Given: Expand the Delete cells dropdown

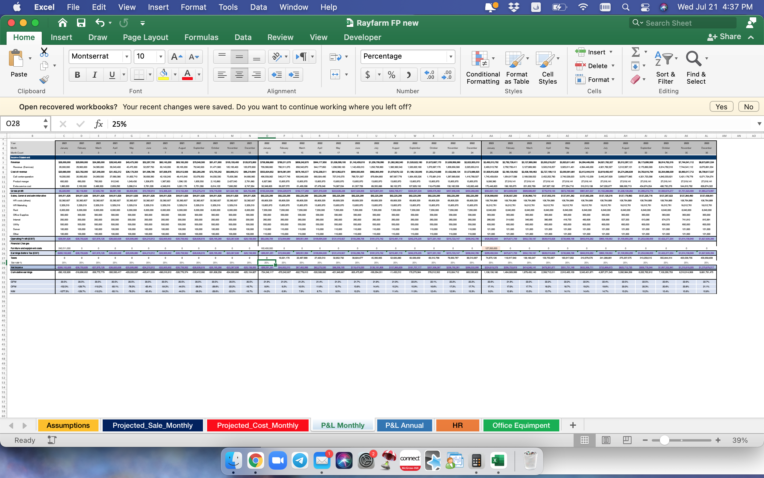Looking at the screenshot, I should (613, 66).
